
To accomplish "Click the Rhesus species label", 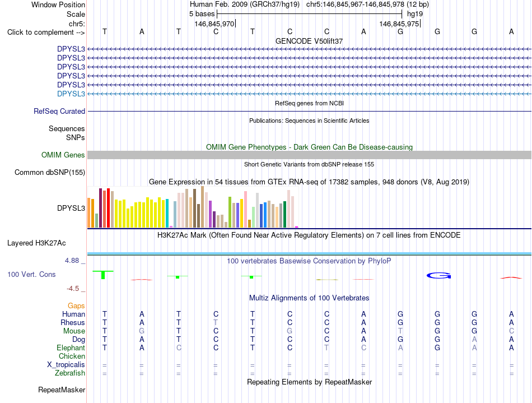I will (x=73, y=322).
